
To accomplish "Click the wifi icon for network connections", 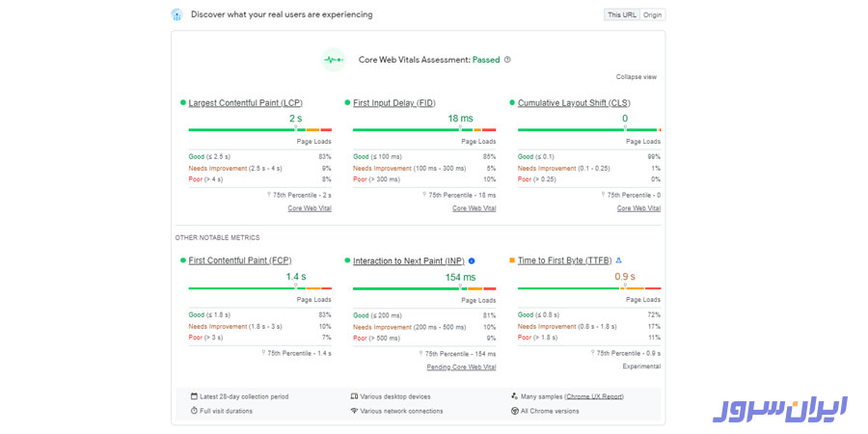I will point(354,411).
